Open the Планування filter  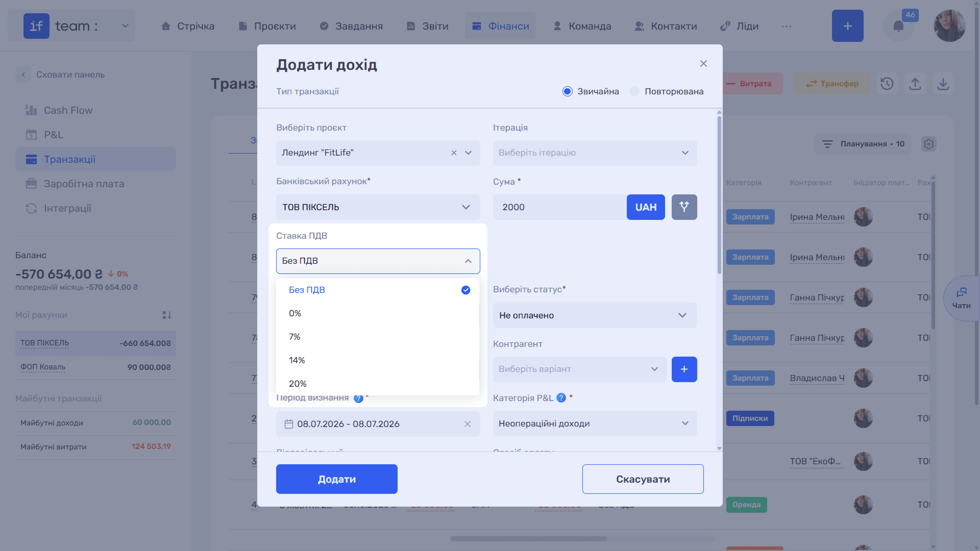[x=863, y=144]
